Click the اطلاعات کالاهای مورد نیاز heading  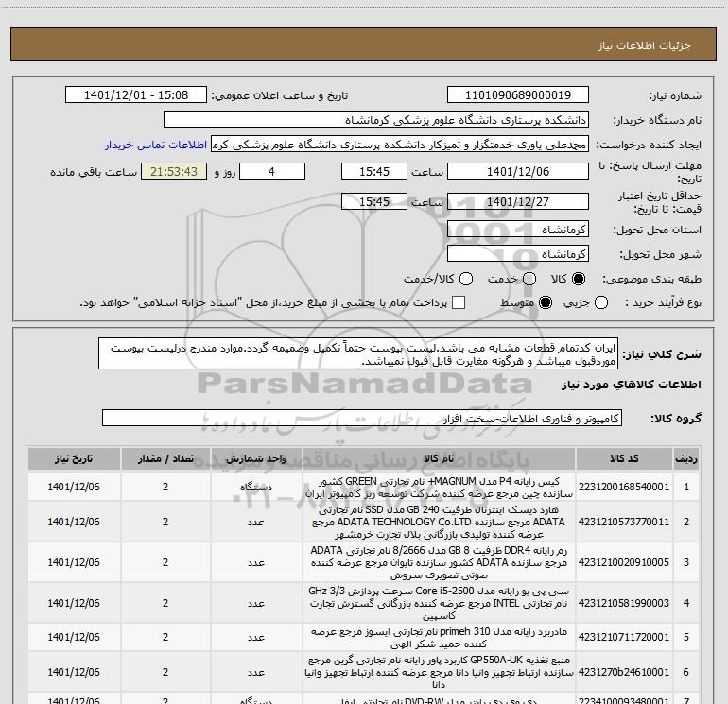[631, 385]
